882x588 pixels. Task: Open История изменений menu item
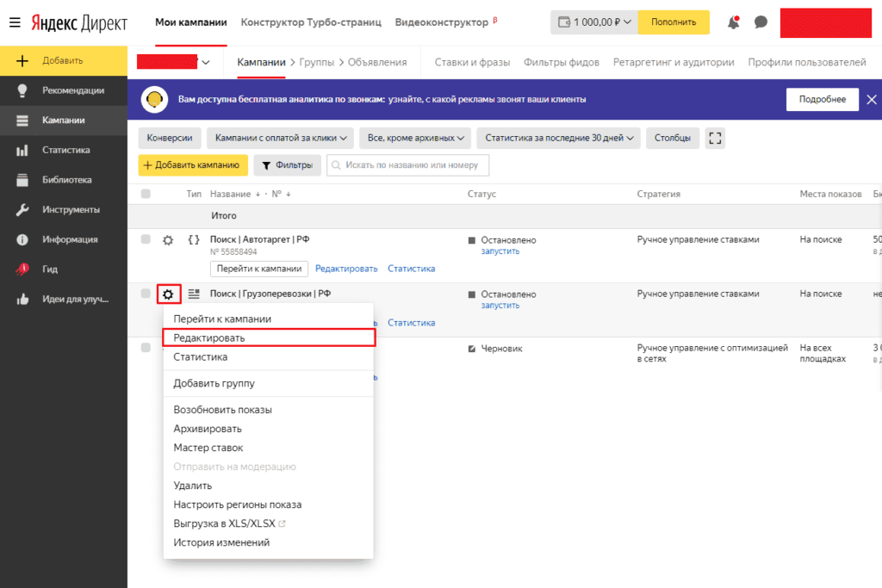[x=269, y=542]
